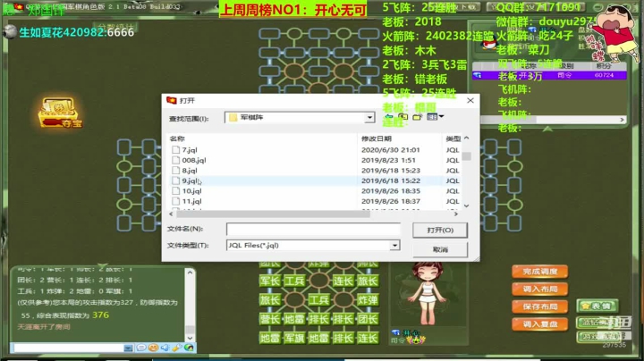The image size is (644, 361).
Task: Expand the chat input dropdown arrow
Action: click(128, 348)
